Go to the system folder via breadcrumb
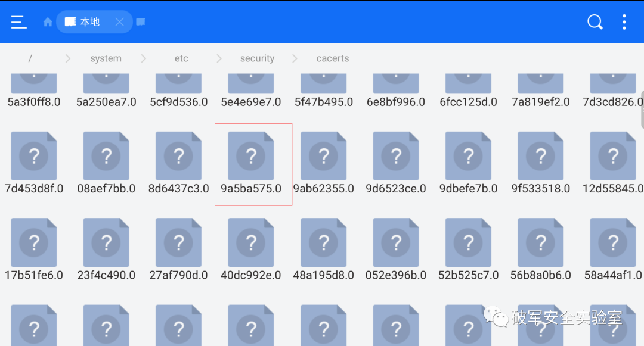The image size is (644, 346). coord(106,58)
